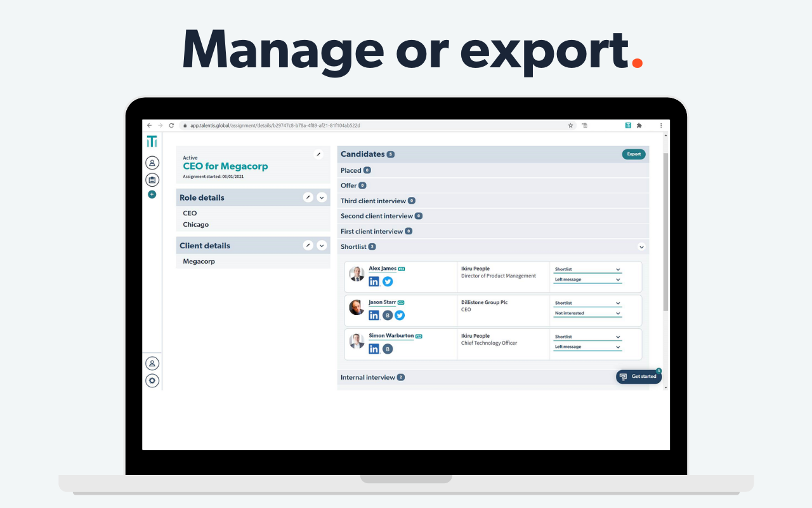
Task: Open the settings gear in sidebar
Action: [152, 381]
